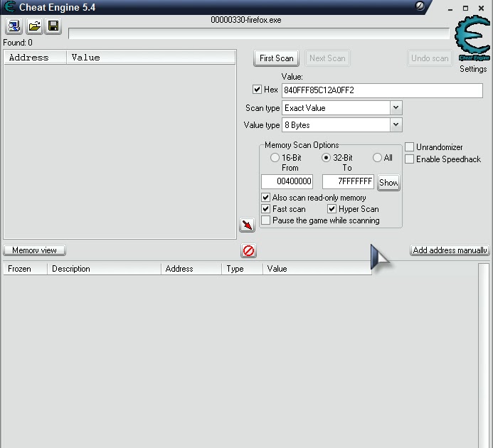493x448 pixels.
Task: Click the red no-entry clear list icon
Action: pos(248,250)
